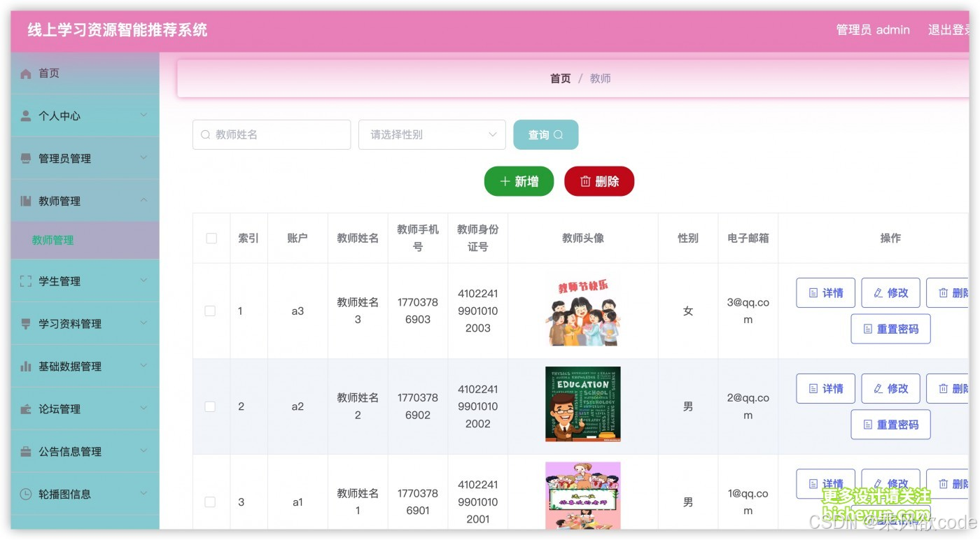Click 重置密码 for teacher a3

click(890, 328)
